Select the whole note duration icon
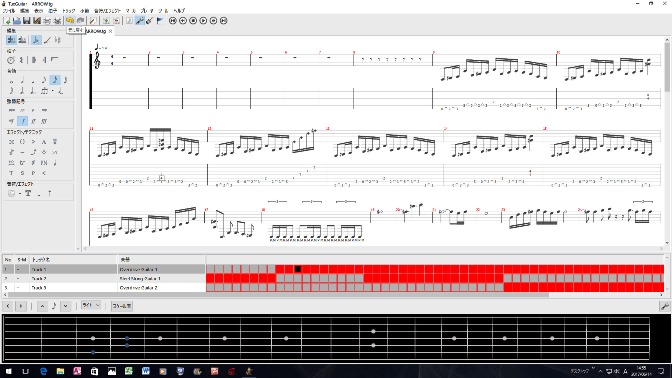672x378 pixels. pos(11,81)
